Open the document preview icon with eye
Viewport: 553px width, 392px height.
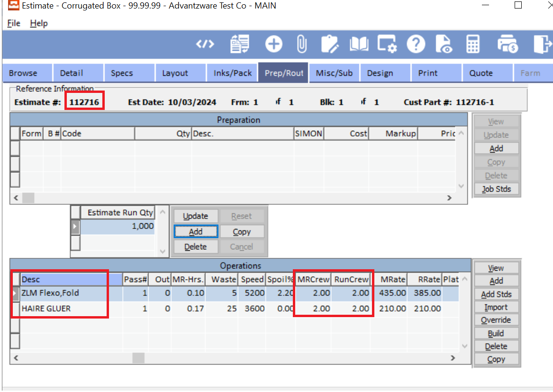[444, 44]
